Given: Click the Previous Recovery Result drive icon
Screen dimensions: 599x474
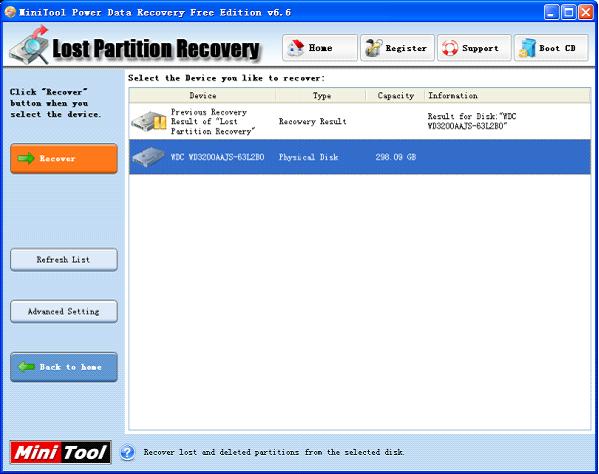Looking at the screenshot, I should pos(149,122).
